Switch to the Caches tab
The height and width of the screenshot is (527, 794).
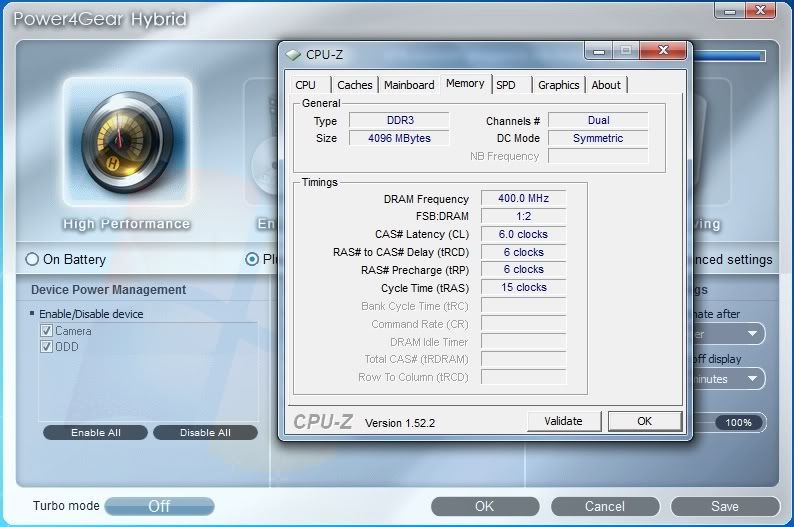coord(354,85)
